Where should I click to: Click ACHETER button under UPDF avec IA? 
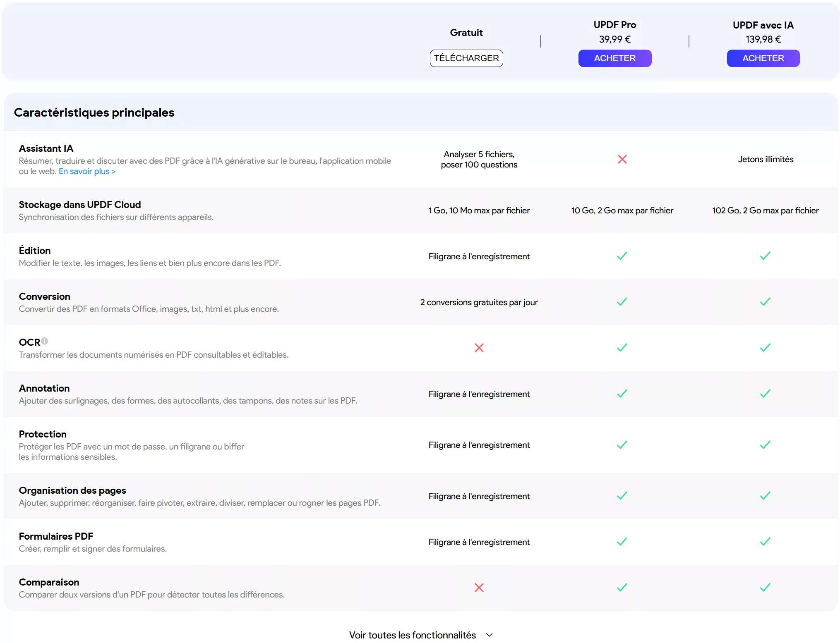763,58
